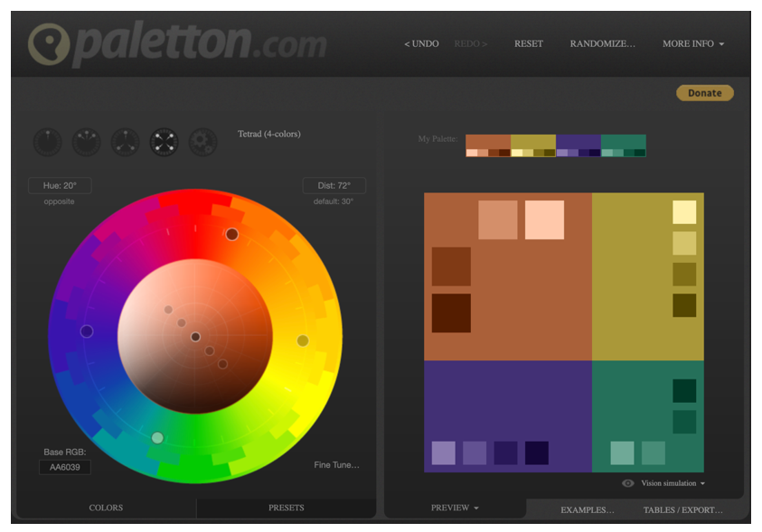Click the opposite hue option
Image resolution: width=762 pixels, height=532 pixels.
[59, 201]
